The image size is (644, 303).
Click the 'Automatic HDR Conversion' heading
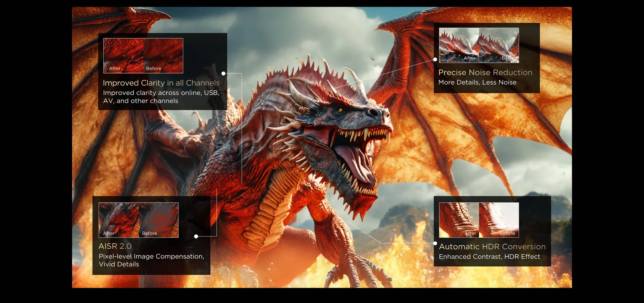492,247
